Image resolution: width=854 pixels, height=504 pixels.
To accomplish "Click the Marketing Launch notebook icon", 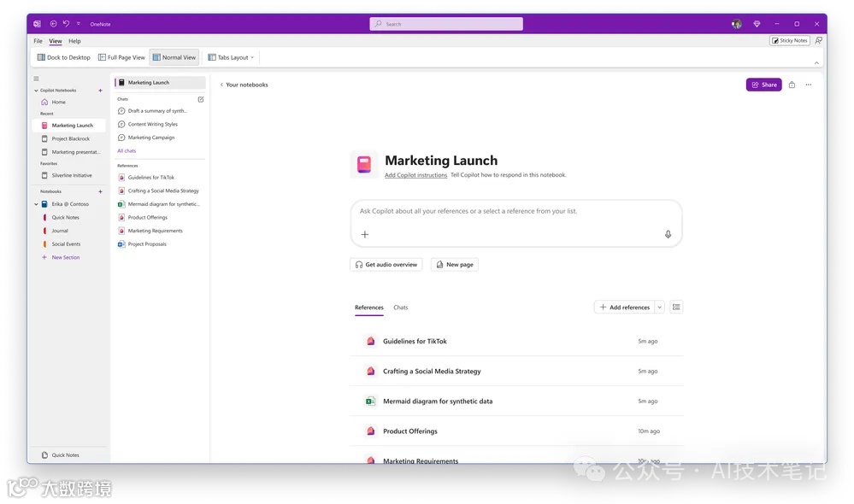I will click(364, 164).
